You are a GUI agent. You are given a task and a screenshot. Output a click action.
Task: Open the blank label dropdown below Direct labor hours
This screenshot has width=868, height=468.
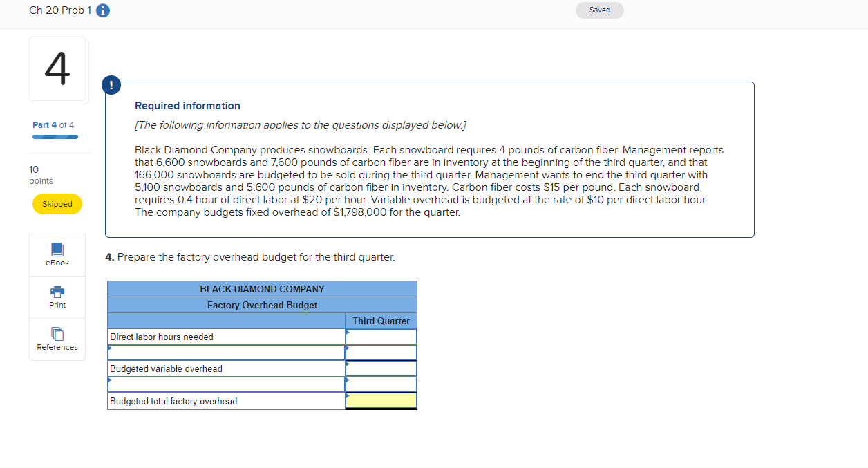(x=226, y=353)
